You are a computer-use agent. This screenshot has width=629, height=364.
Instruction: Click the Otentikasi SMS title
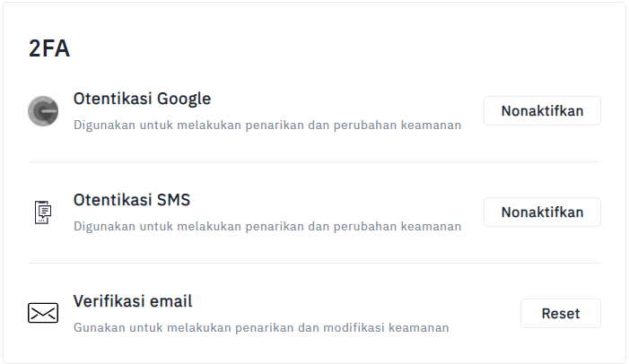tap(132, 200)
